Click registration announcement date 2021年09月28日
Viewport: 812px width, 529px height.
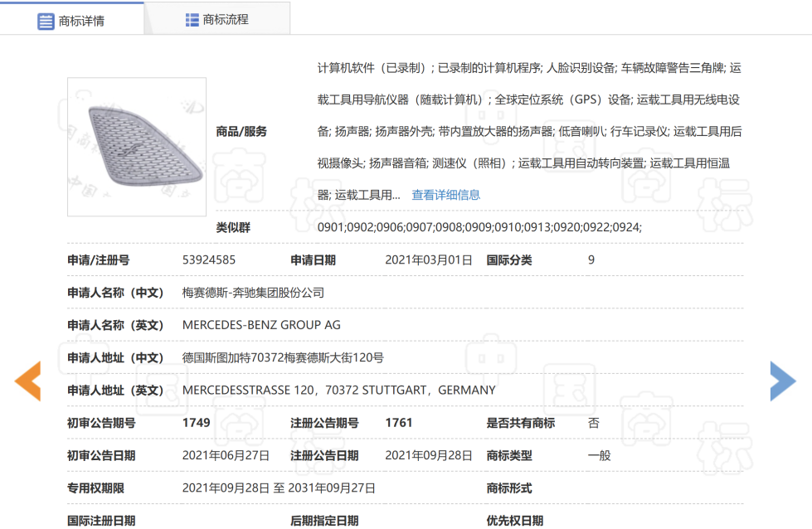(429, 455)
